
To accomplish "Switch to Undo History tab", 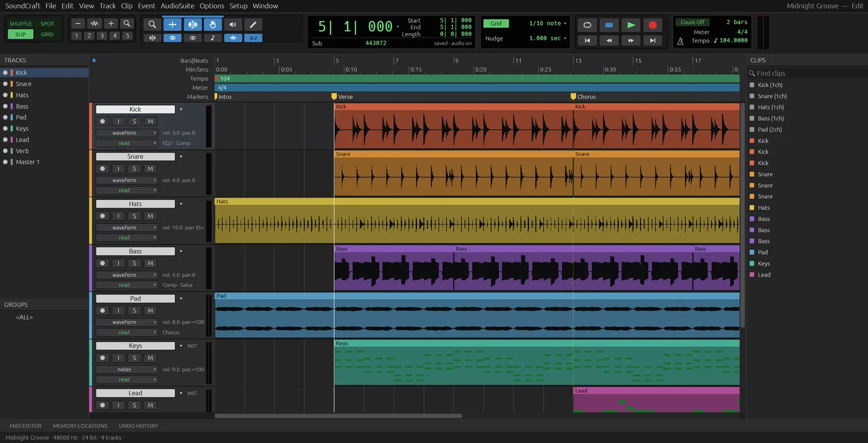I will (138, 426).
